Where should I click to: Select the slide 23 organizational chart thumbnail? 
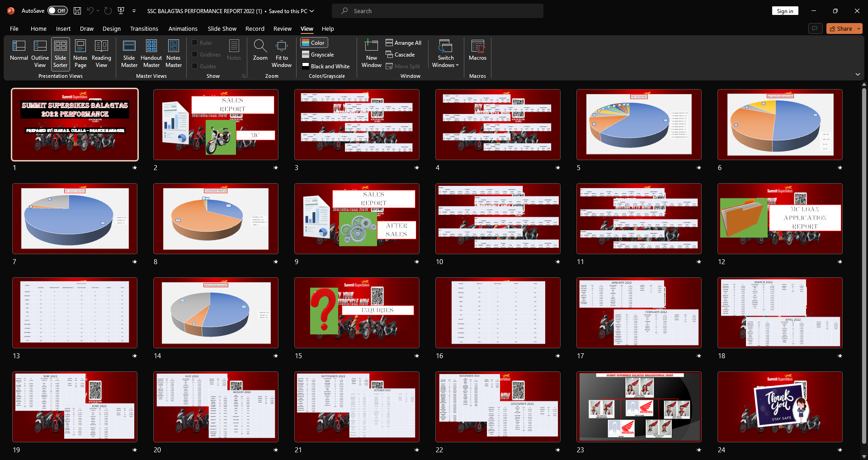[639, 407]
